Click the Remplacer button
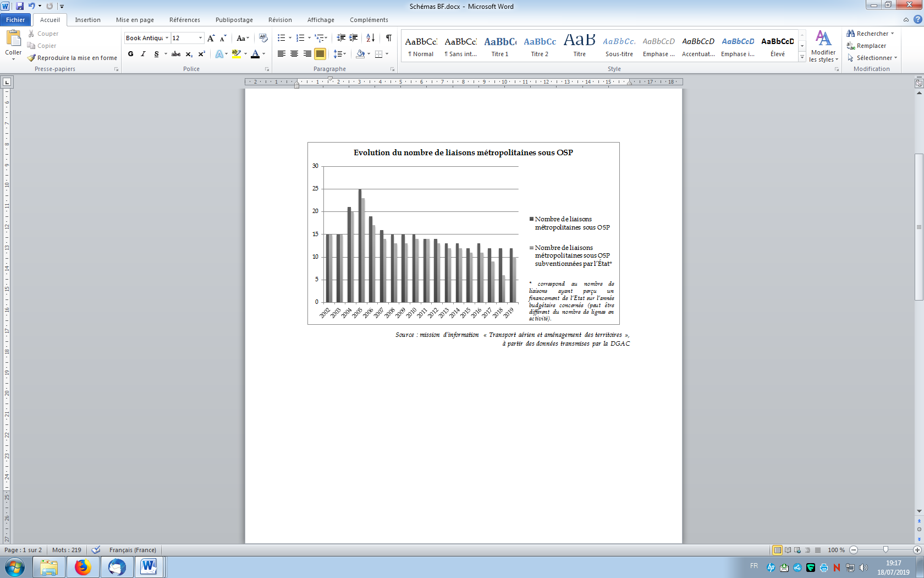This screenshot has width=924, height=578. click(x=871, y=46)
